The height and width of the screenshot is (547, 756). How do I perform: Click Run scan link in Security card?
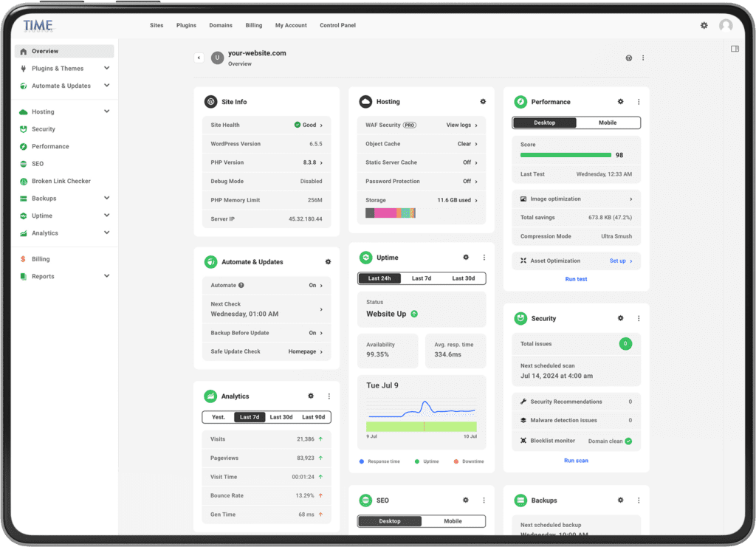(x=576, y=461)
